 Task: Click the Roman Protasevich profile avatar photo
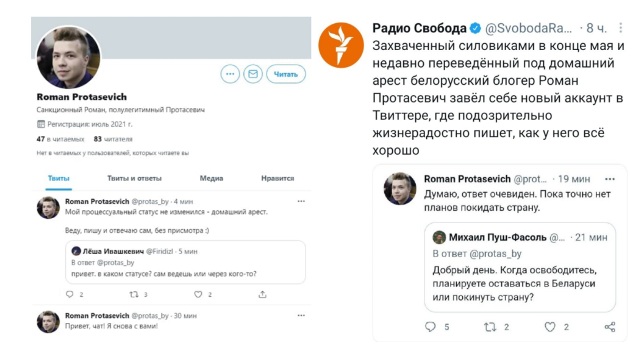[x=69, y=58]
